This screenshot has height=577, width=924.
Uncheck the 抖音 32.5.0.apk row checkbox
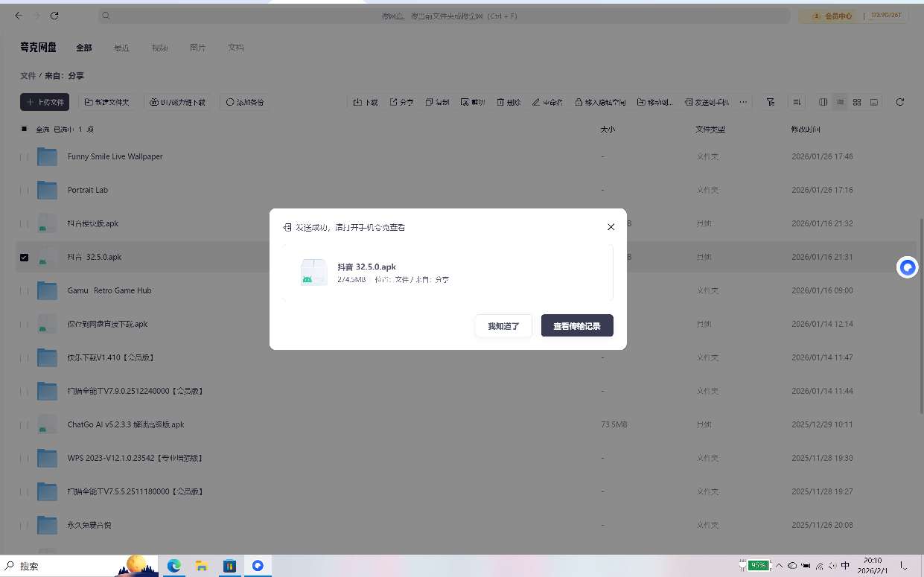(x=25, y=257)
